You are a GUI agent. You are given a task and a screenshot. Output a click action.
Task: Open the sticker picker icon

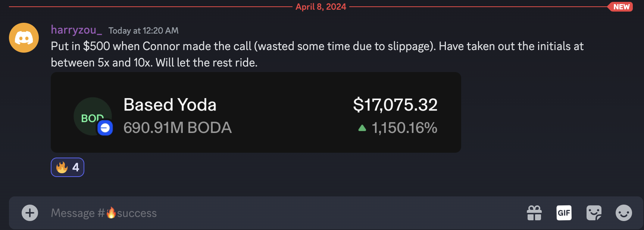(593, 213)
